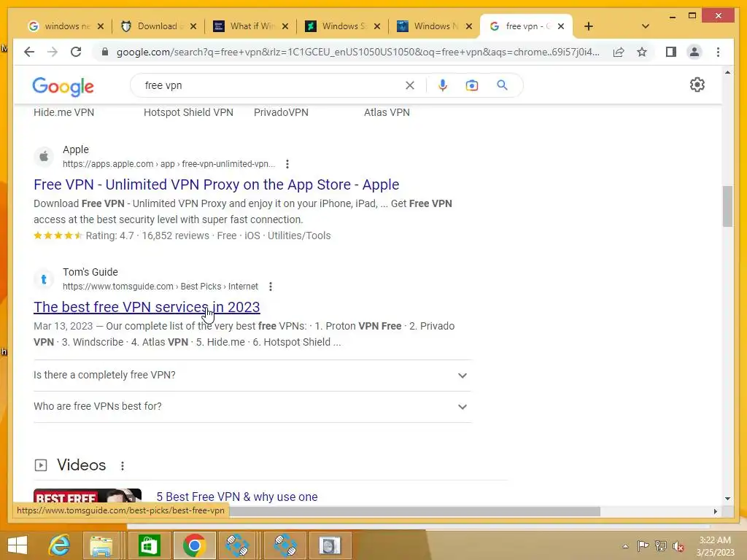The image size is (747, 560).
Task: Click the address bar URL
Action: click(x=357, y=52)
